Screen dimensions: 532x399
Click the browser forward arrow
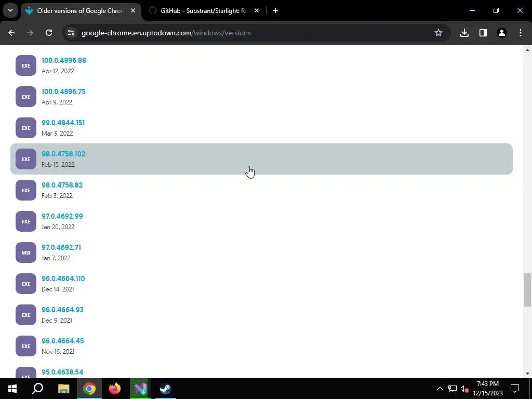30,33
